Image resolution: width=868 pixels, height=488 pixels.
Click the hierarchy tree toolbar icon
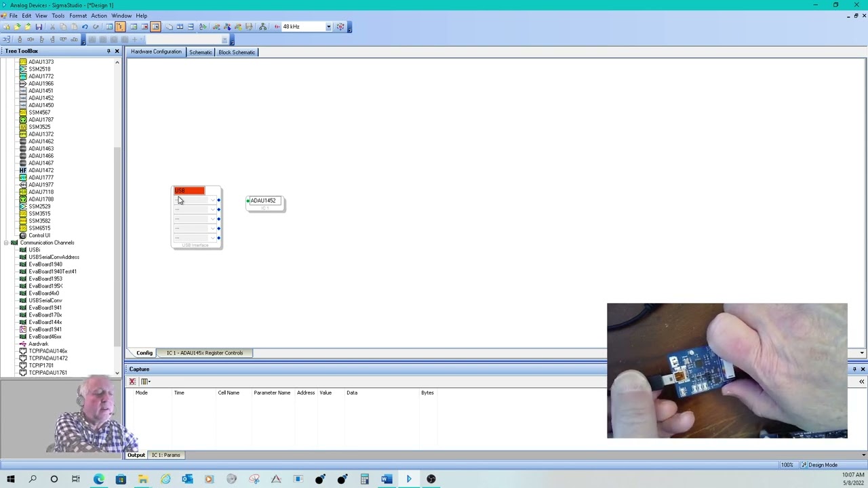262,27
